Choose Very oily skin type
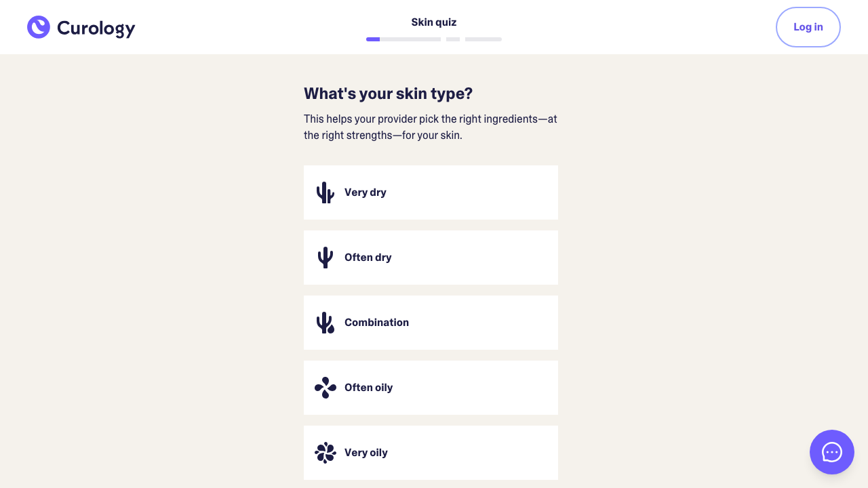 pyautogui.click(x=431, y=453)
